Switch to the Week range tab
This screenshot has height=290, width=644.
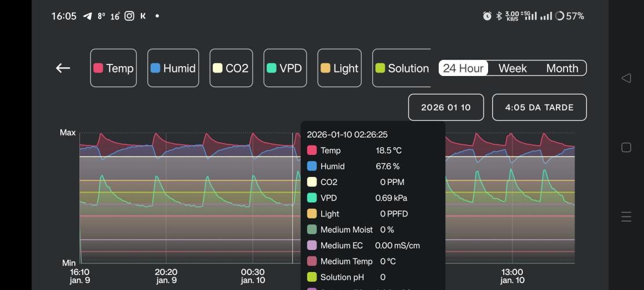pos(512,68)
